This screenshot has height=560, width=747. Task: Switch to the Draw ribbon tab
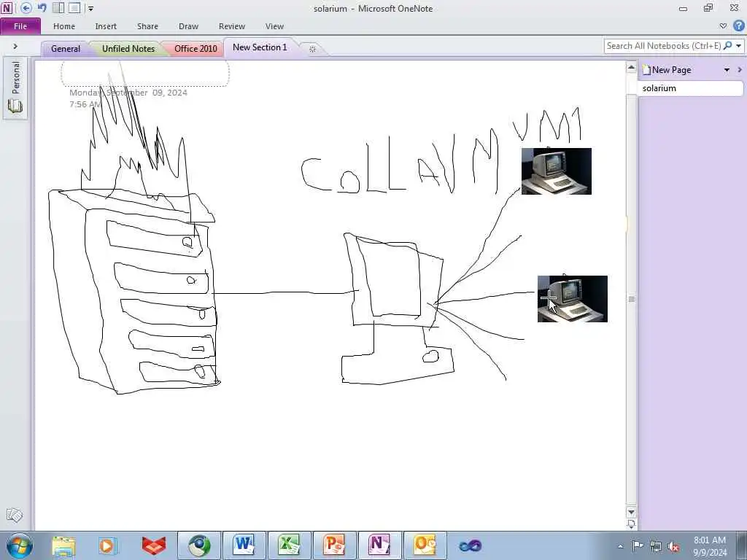tap(189, 26)
